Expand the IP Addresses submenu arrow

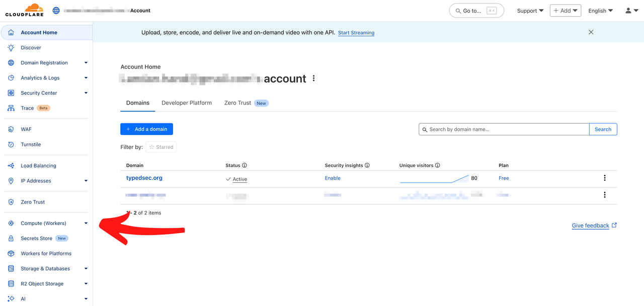tap(86, 181)
